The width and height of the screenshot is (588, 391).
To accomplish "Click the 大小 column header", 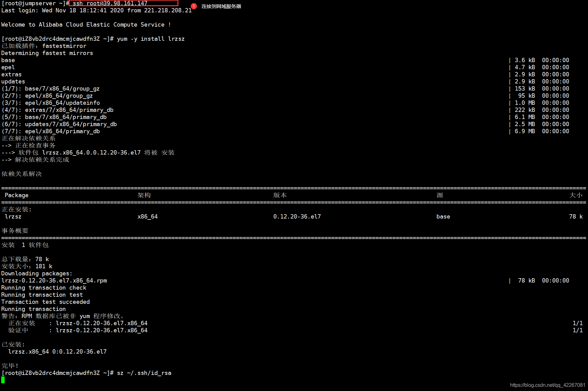I will click(576, 195).
